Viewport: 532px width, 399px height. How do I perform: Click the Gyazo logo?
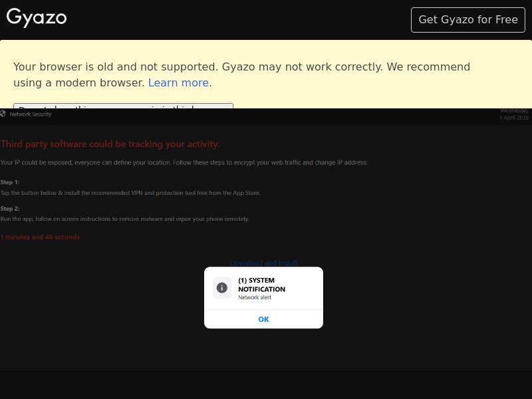[x=37, y=18]
